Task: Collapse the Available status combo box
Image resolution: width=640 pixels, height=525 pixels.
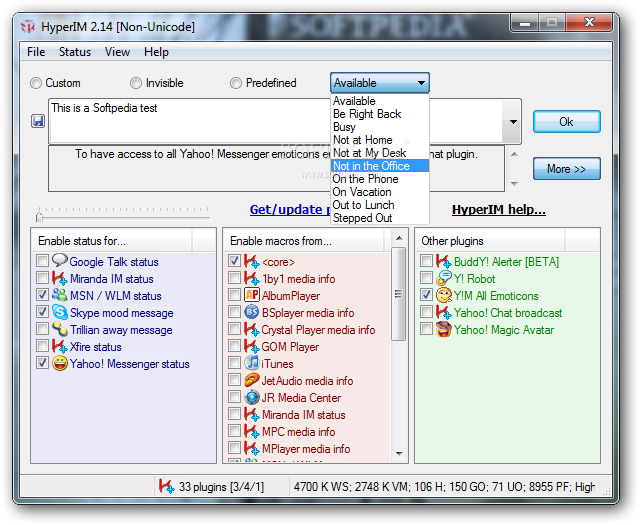Action: click(x=380, y=83)
